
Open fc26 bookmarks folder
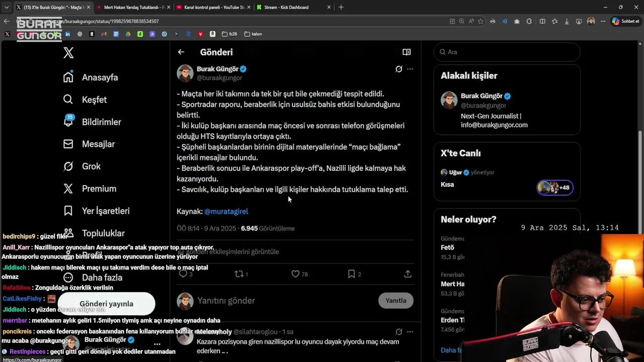(229, 34)
